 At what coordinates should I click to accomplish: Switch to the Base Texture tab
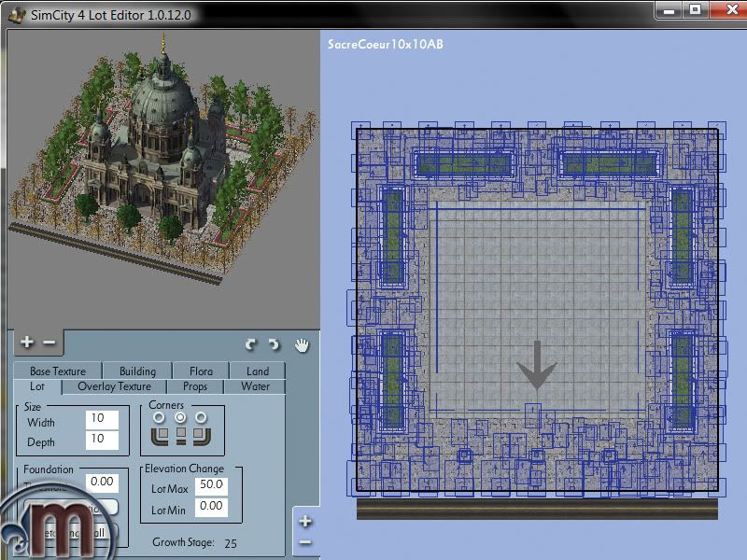pyautogui.click(x=58, y=371)
